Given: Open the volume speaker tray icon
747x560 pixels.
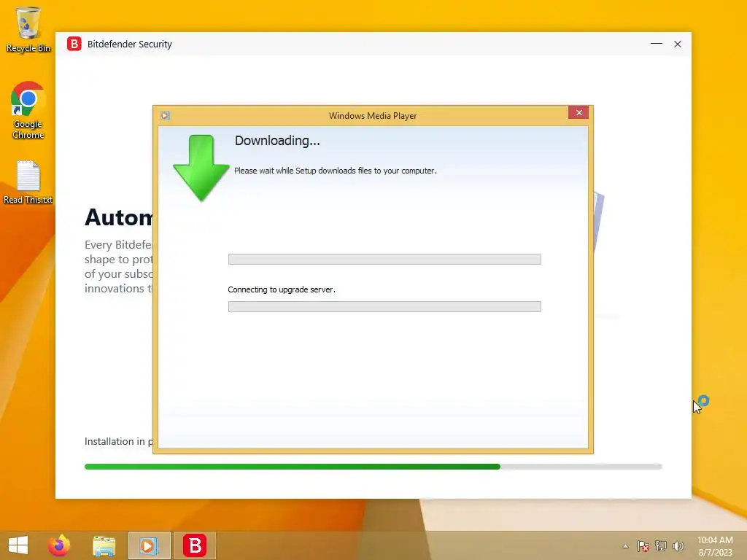Looking at the screenshot, I should coord(678,546).
